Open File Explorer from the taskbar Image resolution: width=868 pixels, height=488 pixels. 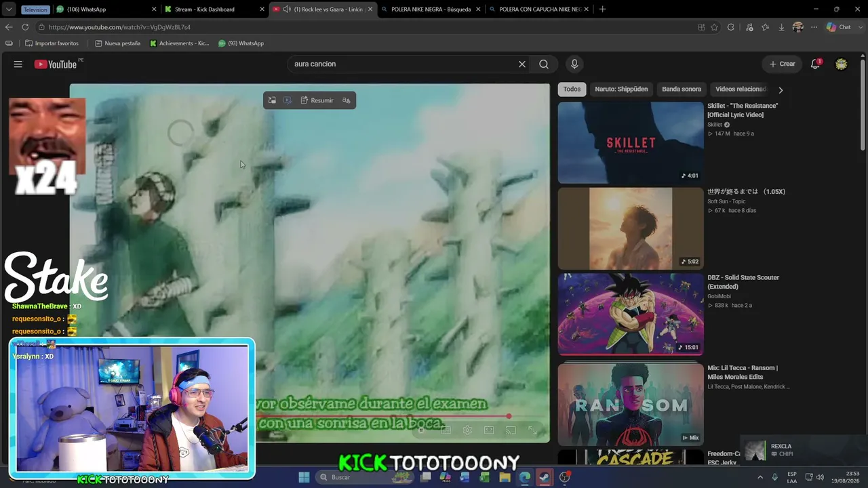tap(505, 477)
